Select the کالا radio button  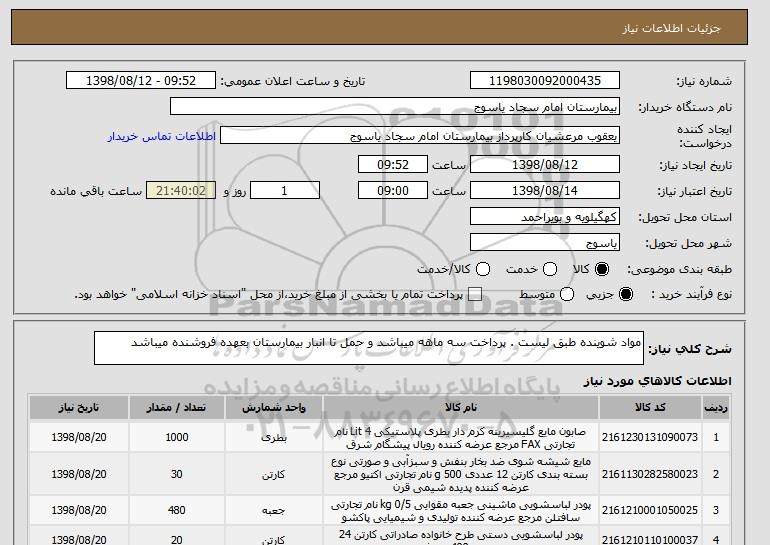tap(602, 269)
